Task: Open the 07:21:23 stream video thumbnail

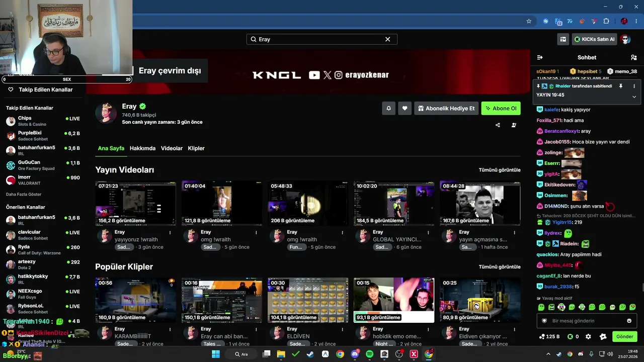Action: pos(136,203)
